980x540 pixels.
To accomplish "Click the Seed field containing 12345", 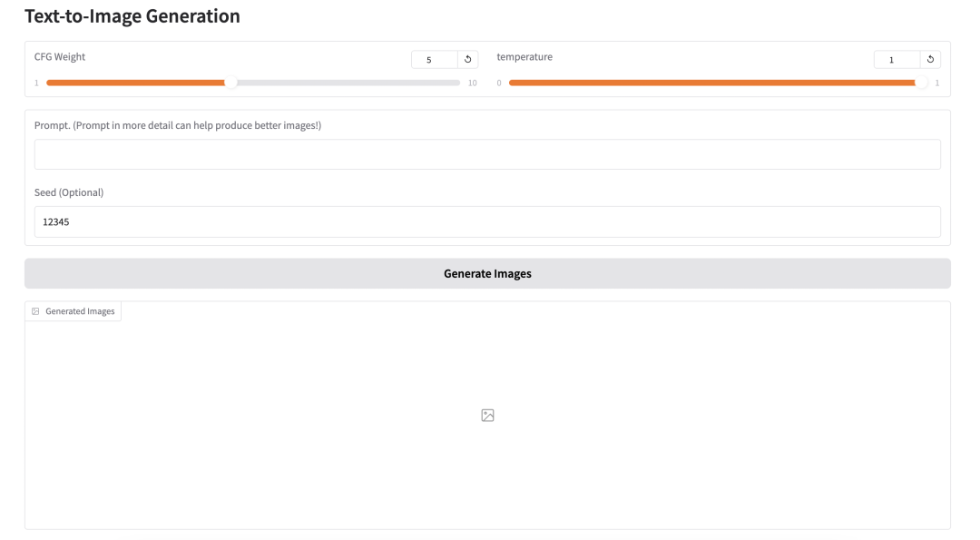I will coord(487,221).
